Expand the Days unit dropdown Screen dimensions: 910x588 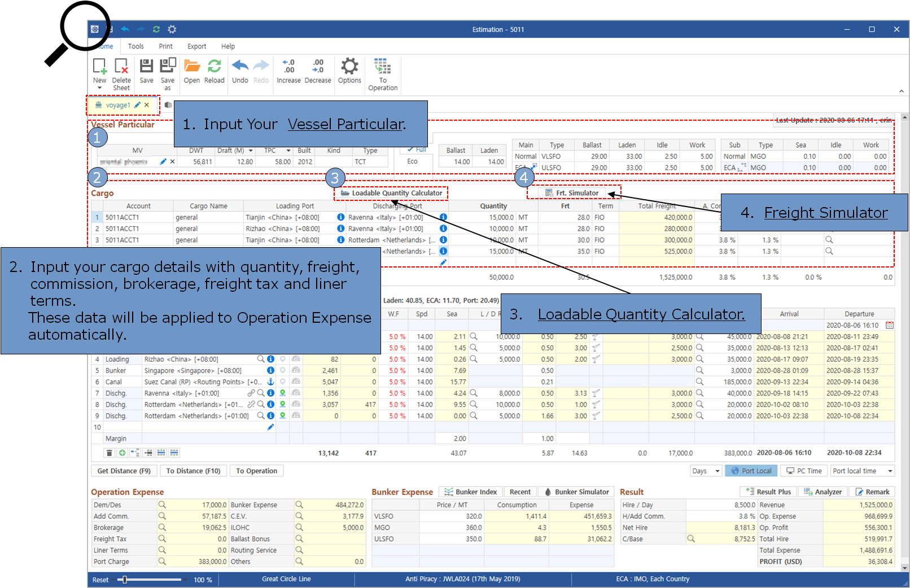click(x=718, y=471)
